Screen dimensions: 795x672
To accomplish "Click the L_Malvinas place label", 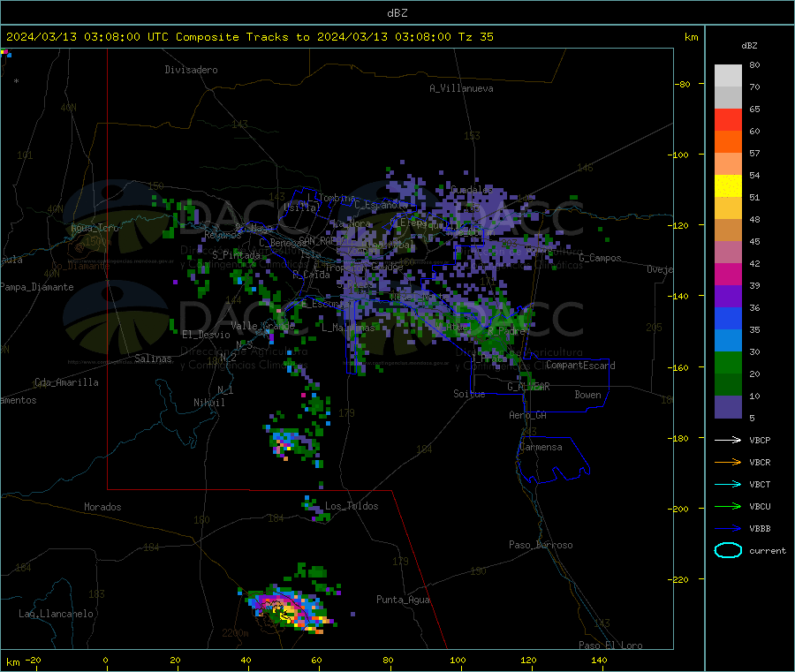I will pyautogui.click(x=348, y=328).
